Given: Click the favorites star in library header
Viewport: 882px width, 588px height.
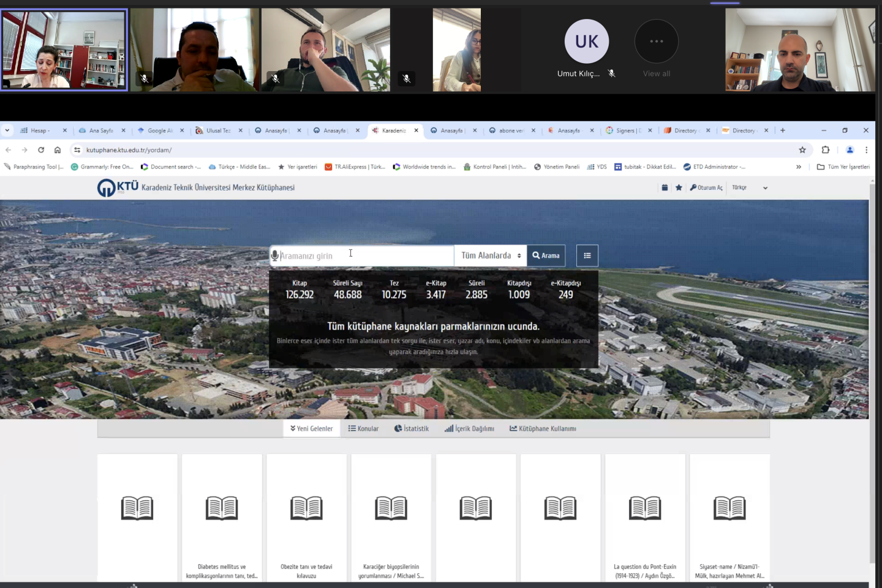Looking at the screenshot, I should pos(679,187).
